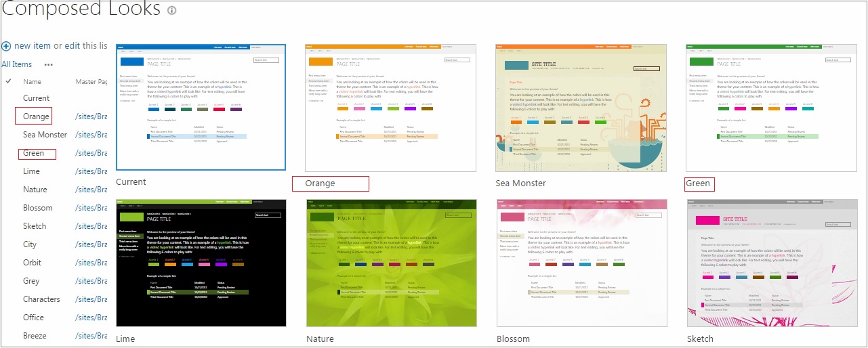The image size is (868, 348).
Task: Sort by the Master Page column header
Action: click(91, 82)
